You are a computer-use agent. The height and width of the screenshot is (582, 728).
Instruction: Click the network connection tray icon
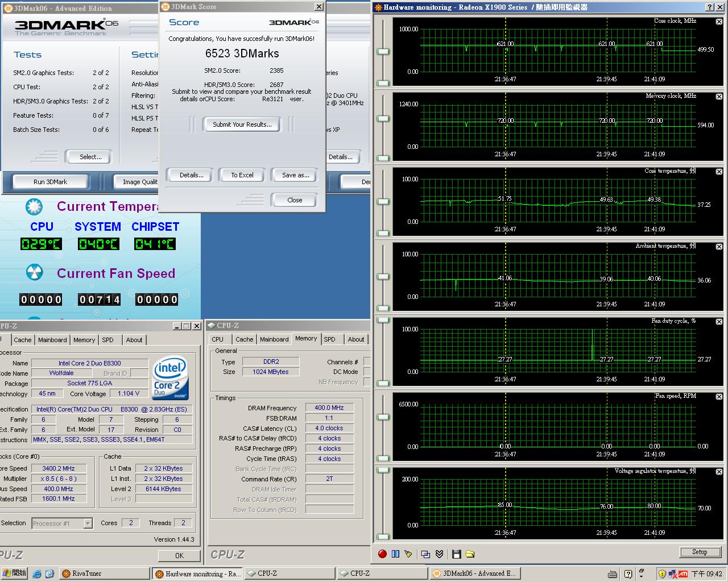(672, 573)
